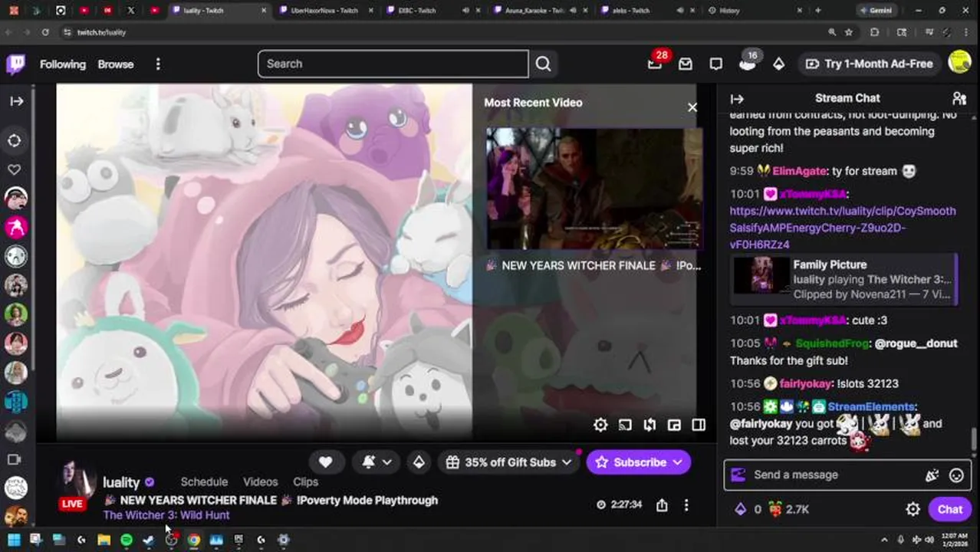Open a new browser tab
Image resolution: width=980 pixels, height=552 pixels.
pos(817,11)
